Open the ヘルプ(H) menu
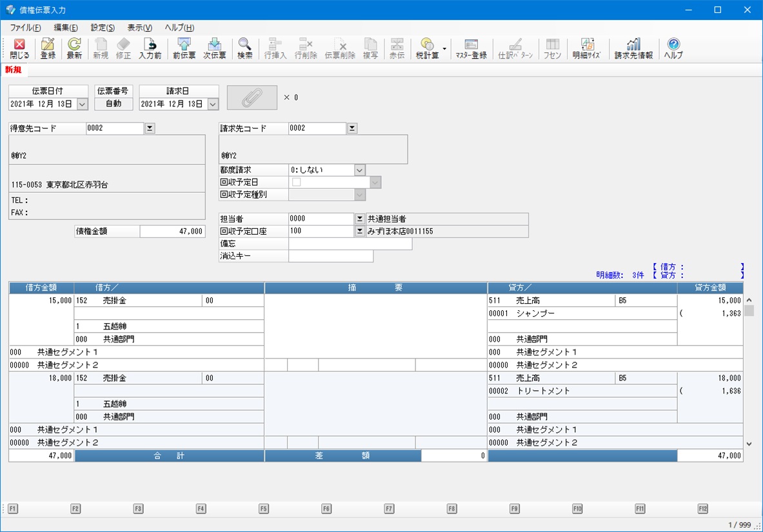 click(179, 28)
